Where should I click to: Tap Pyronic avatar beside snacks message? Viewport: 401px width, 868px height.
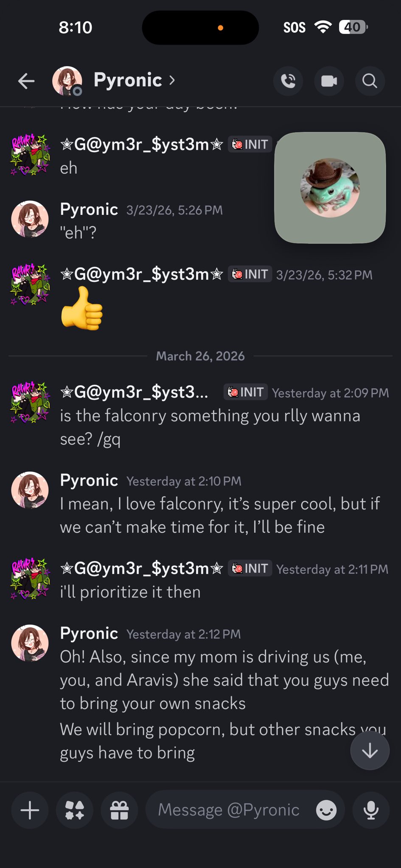click(30, 643)
